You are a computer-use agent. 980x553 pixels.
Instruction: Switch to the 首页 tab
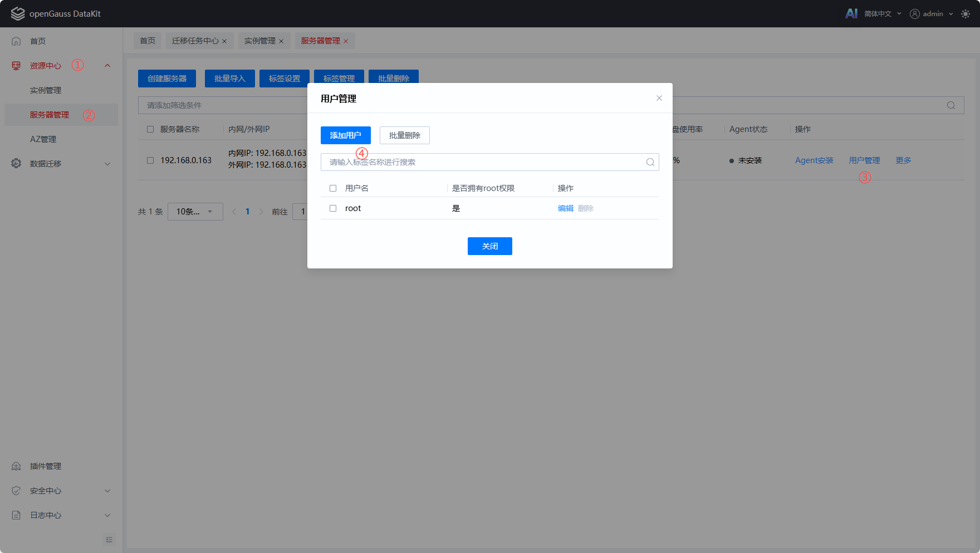(148, 41)
